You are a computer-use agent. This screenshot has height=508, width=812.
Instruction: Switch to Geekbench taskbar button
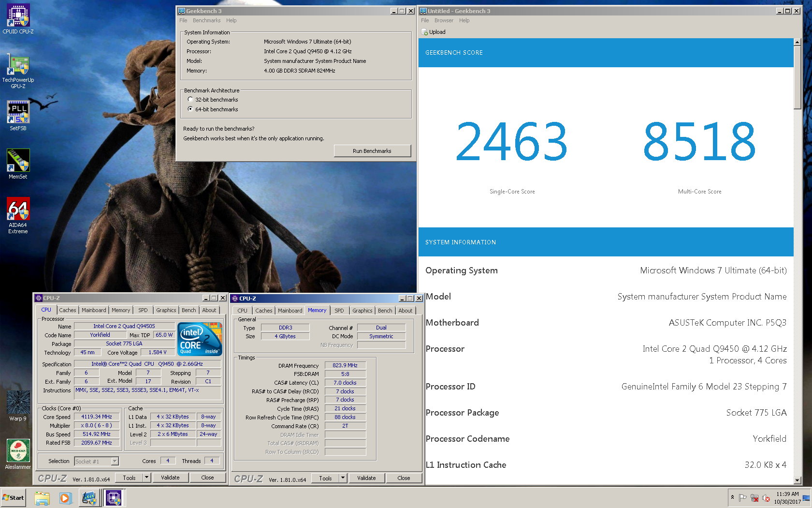(89, 498)
